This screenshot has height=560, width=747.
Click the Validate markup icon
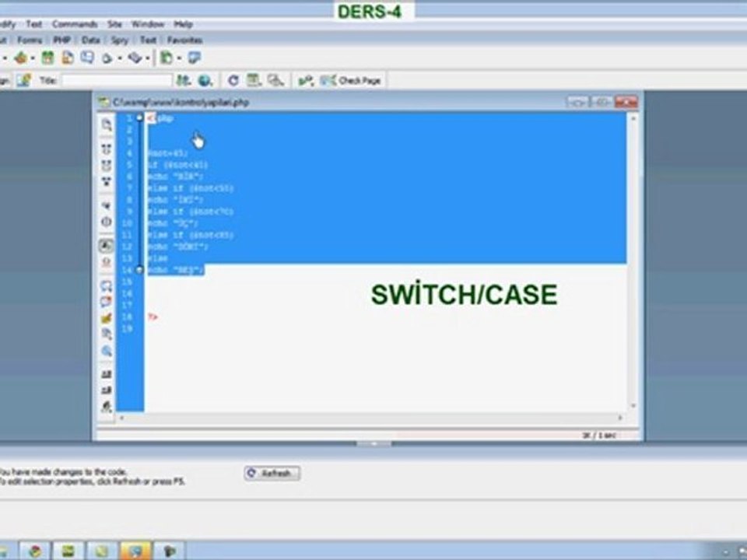[305, 80]
